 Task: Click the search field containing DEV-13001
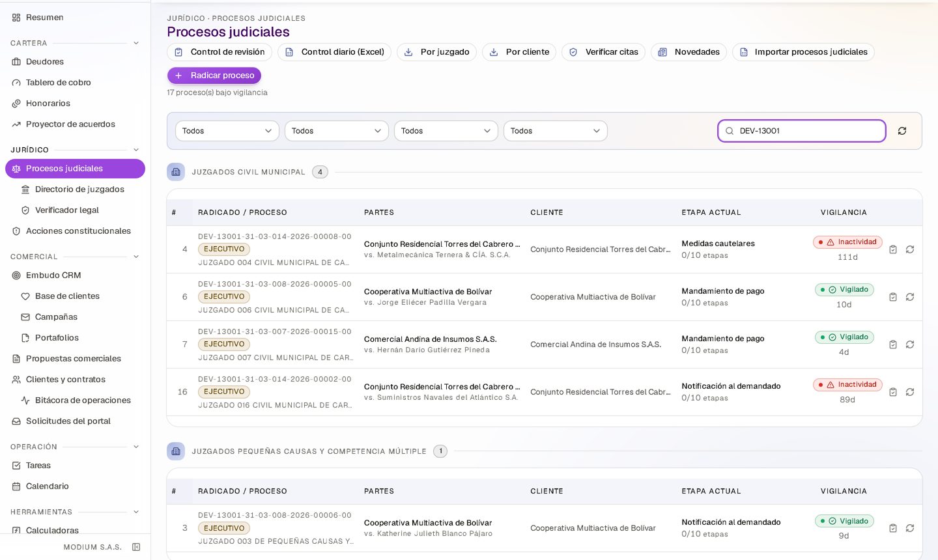pyautogui.click(x=802, y=131)
